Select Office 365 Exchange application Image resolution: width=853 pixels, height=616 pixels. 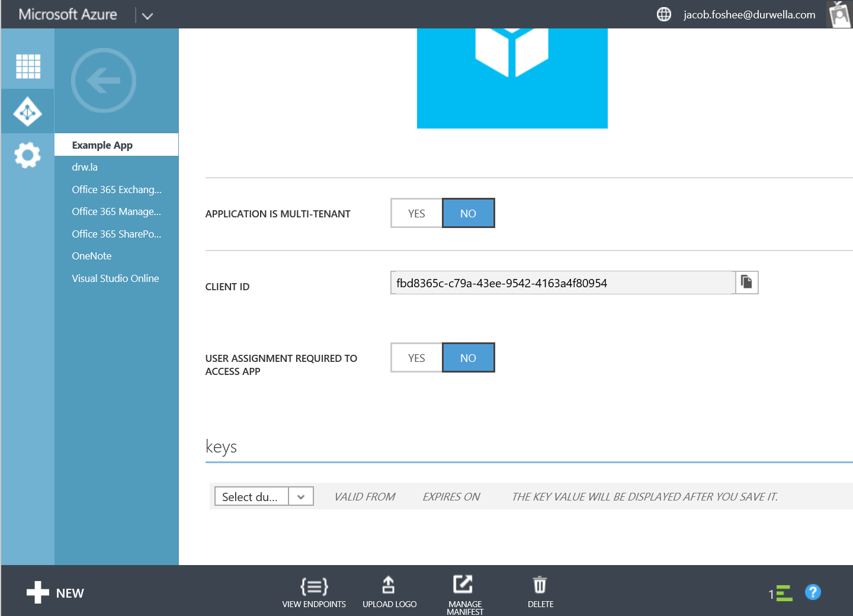[x=117, y=190]
